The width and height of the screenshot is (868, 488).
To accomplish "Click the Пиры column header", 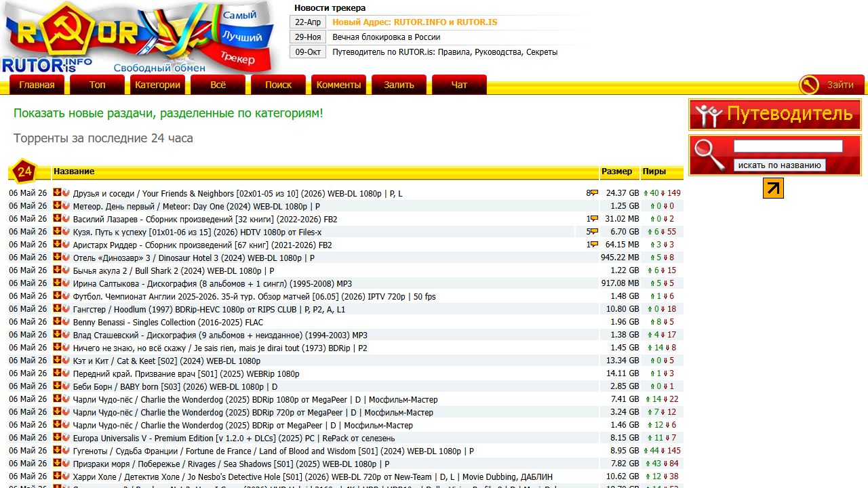I will point(654,171).
